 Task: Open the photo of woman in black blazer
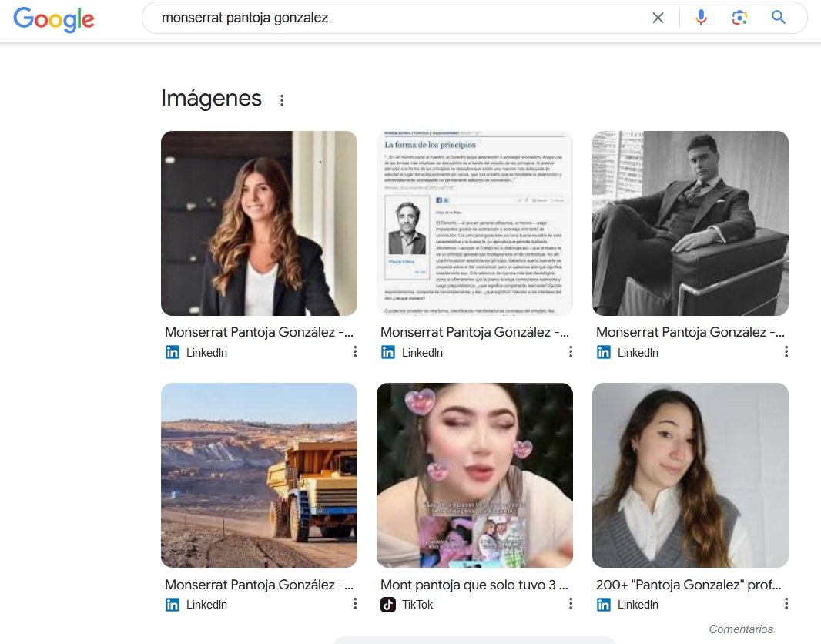[x=260, y=223]
